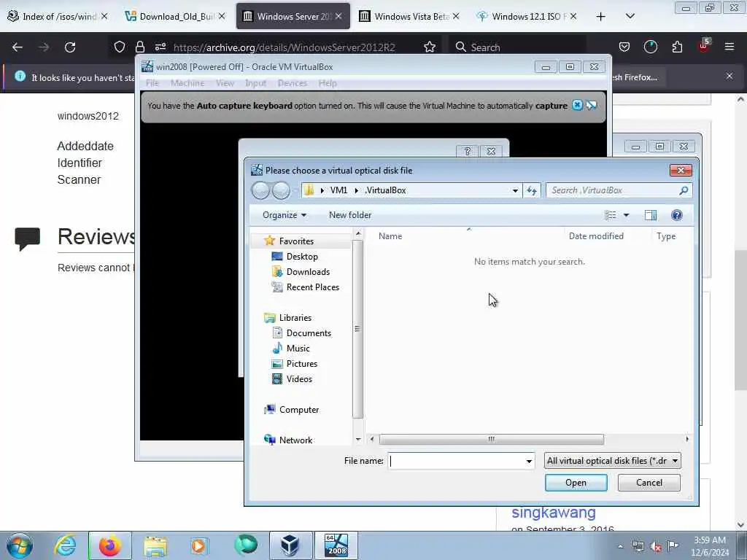List all Firefox tabs with chevron
Viewport: 747px width, 560px height.
click(x=630, y=16)
